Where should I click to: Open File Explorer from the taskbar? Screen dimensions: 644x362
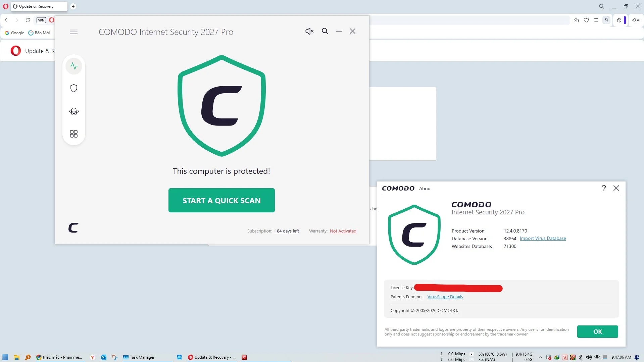pos(16,357)
